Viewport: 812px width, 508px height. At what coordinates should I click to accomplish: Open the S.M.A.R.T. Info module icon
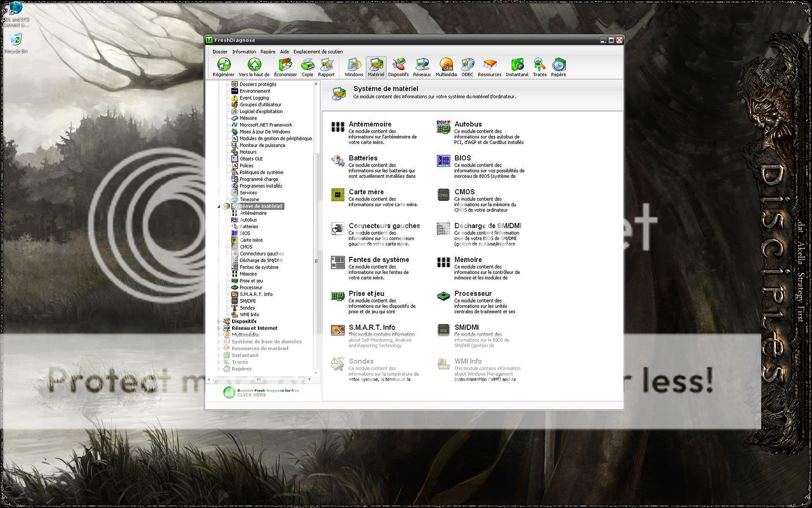(x=337, y=330)
